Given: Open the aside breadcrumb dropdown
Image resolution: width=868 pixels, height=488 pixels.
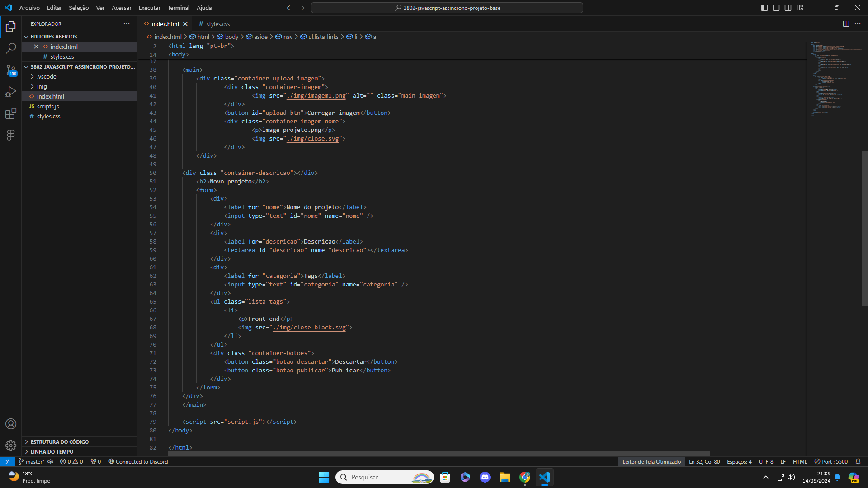Looking at the screenshot, I should click(257, 37).
